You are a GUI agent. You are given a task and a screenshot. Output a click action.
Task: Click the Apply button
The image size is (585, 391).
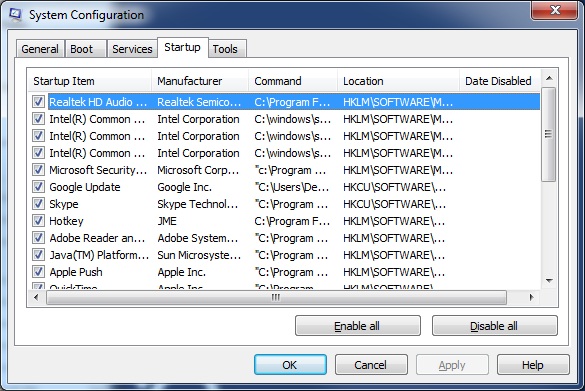[452, 365]
